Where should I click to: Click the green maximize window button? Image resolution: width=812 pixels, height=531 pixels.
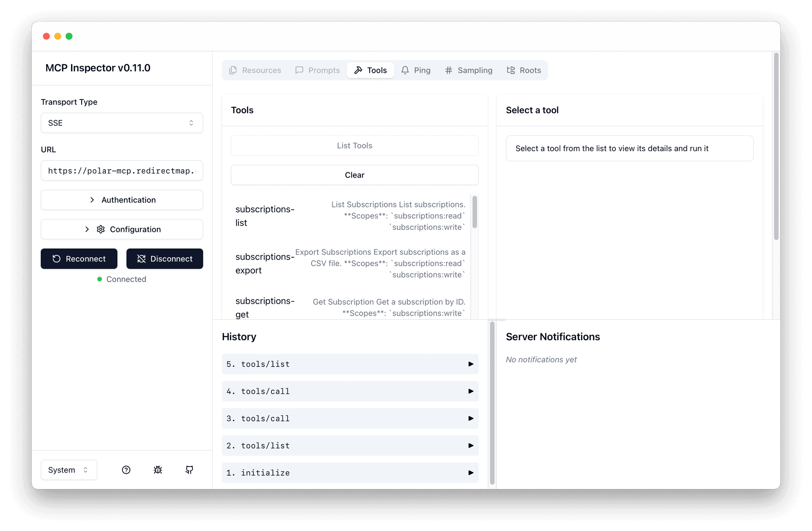point(69,36)
